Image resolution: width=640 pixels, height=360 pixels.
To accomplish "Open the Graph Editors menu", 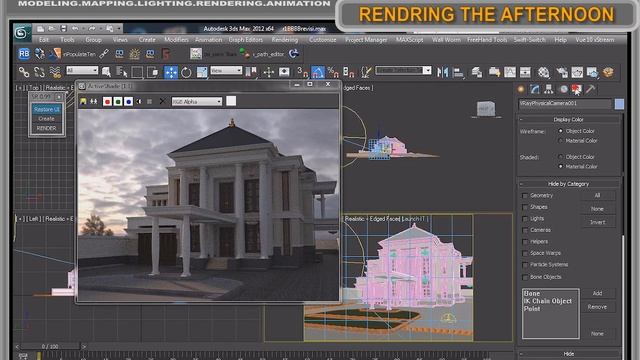I will [246, 40].
